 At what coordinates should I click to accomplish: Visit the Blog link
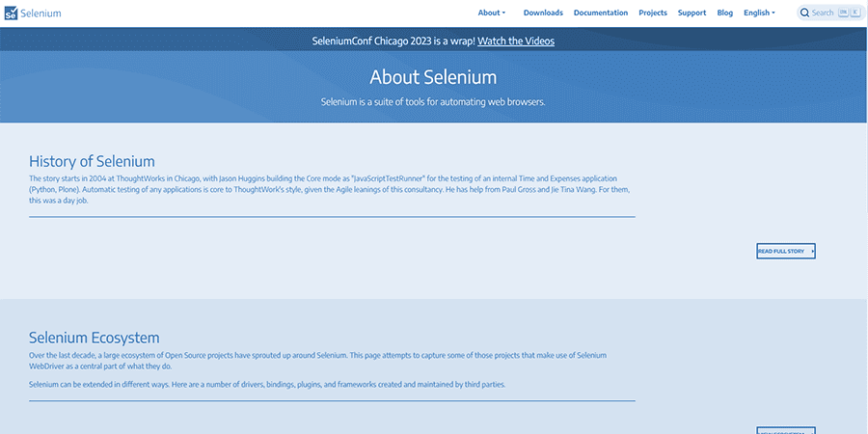pos(724,13)
